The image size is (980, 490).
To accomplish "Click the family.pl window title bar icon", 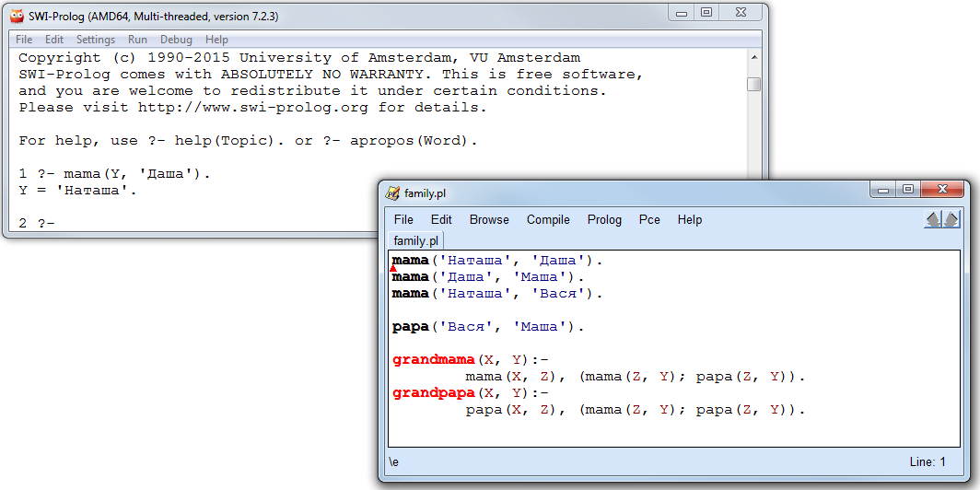I will pyautogui.click(x=393, y=193).
